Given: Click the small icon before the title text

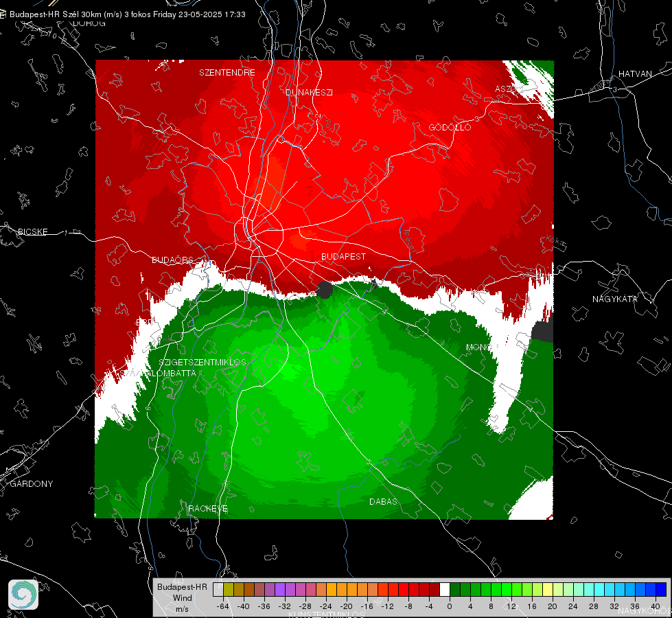Looking at the screenshot, I should tap(3, 14).
